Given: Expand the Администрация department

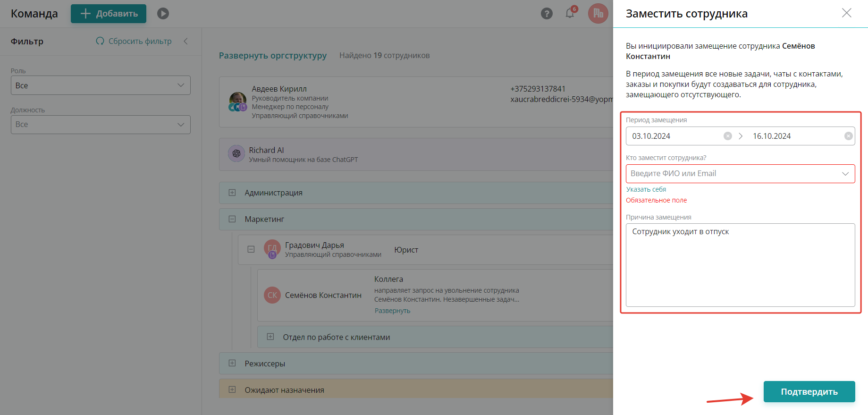Looking at the screenshot, I should [232, 193].
